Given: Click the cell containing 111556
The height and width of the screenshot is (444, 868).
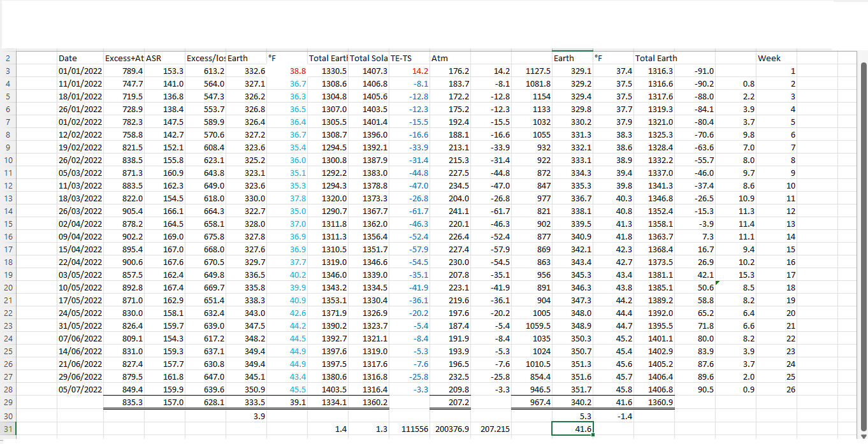Looking at the screenshot, I should tap(409, 429).
